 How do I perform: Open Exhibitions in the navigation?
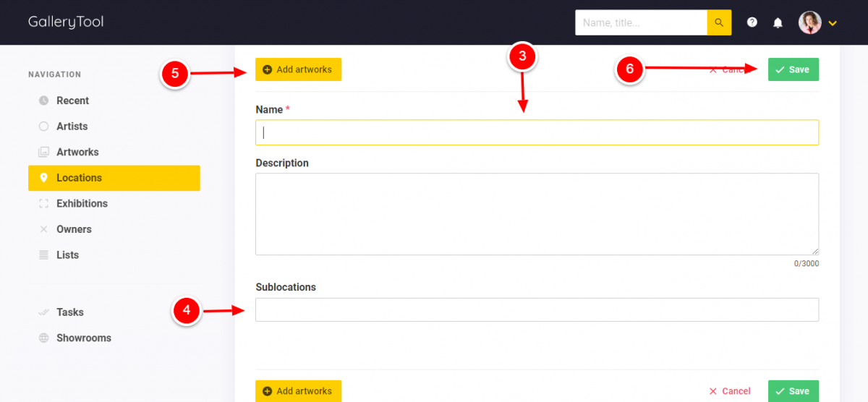(82, 204)
